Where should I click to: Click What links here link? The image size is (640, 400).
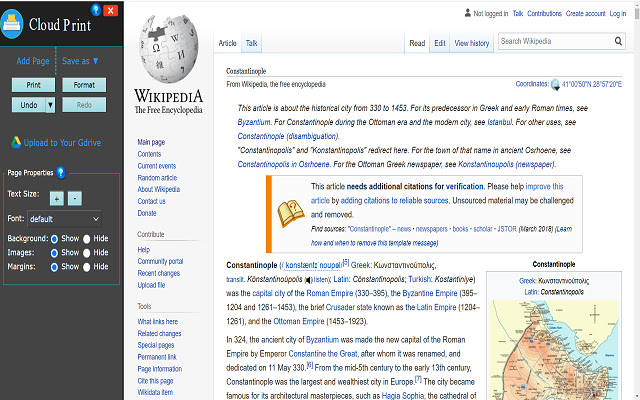pos(158,322)
